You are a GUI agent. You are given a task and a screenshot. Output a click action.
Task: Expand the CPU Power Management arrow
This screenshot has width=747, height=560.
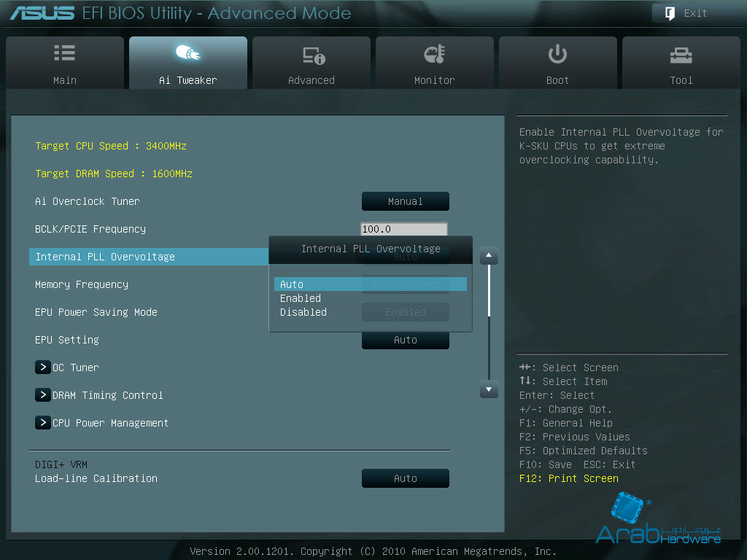coord(43,422)
